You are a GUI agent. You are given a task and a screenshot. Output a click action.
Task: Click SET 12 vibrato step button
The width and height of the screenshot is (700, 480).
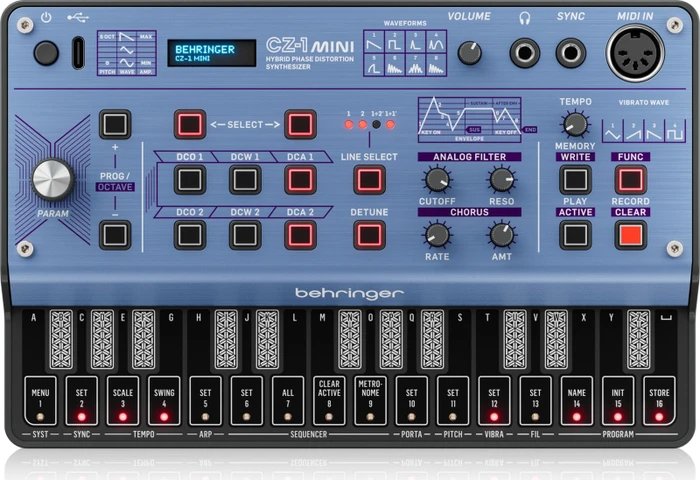click(494, 401)
